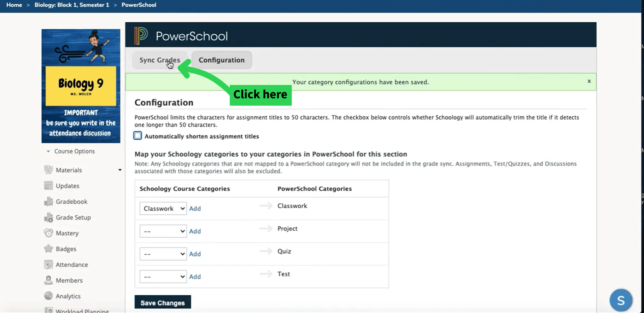Screen dimensions: 644x313
Task: Click Add in the Project row
Action: click(195, 231)
